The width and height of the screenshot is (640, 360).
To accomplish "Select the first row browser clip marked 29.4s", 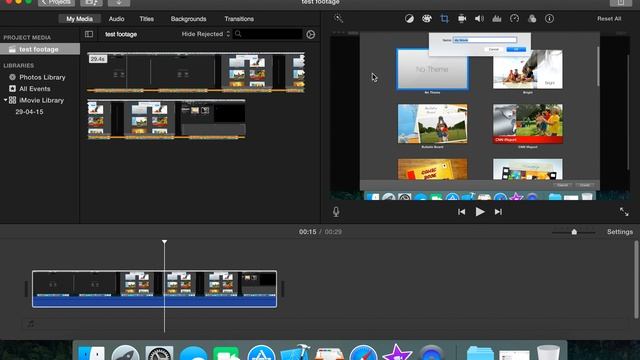I will [196, 72].
